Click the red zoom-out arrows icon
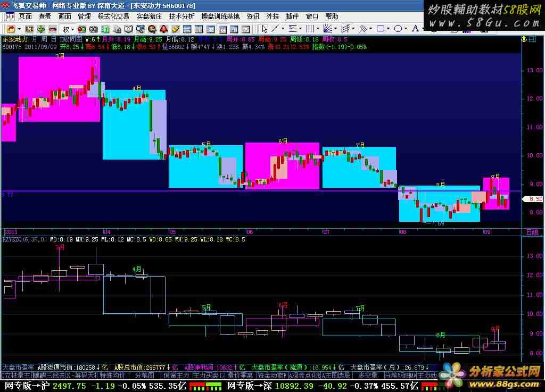The height and width of the screenshot is (392, 545). coord(53,29)
